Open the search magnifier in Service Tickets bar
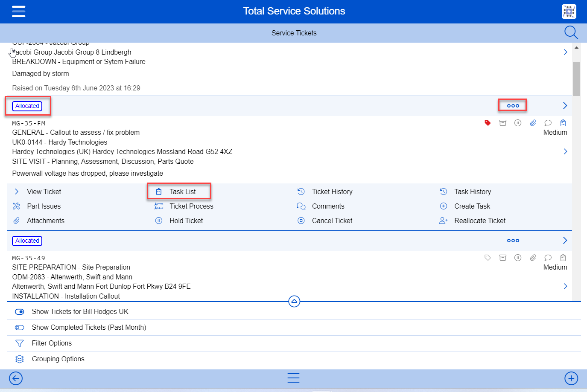587x392 pixels. click(x=571, y=32)
